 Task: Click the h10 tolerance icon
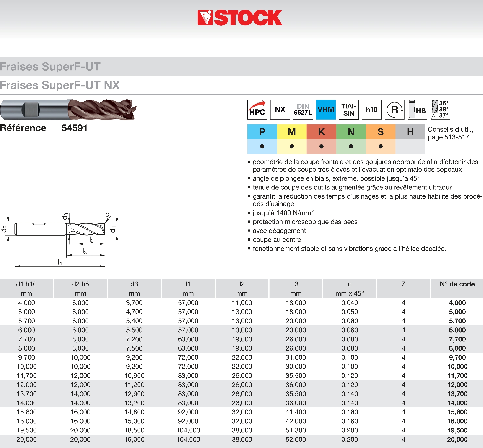pos(371,110)
